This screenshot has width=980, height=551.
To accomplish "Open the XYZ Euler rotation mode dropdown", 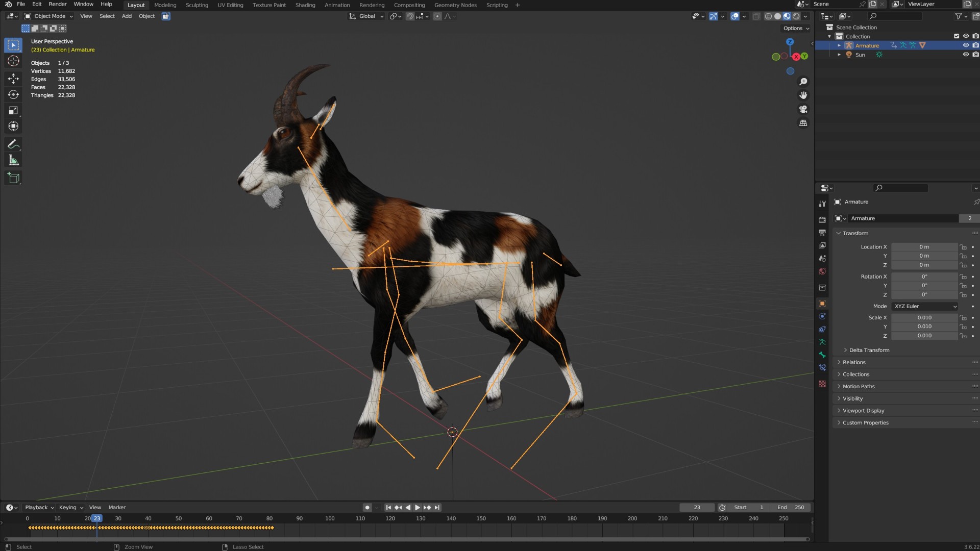I will [x=925, y=307].
